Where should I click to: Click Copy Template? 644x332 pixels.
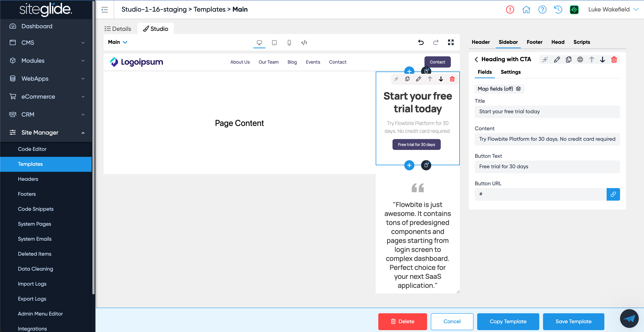[x=508, y=322]
